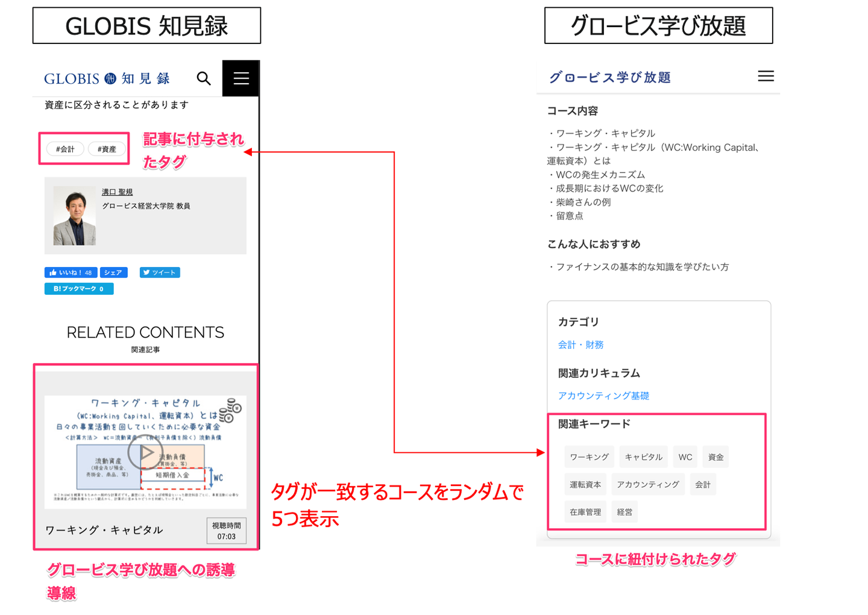Click the ・柴崎さんの例 list item
The width and height of the screenshot is (868, 615).
tap(579, 203)
